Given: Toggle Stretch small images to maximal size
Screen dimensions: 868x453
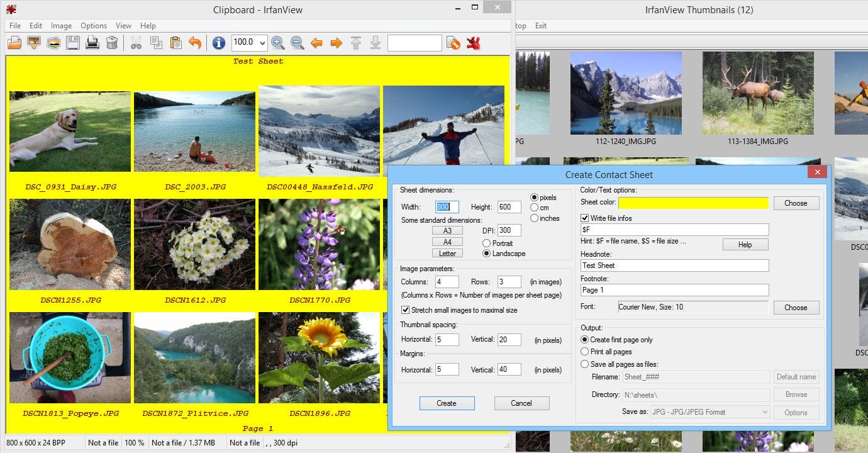Looking at the screenshot, I should [406, 310].
